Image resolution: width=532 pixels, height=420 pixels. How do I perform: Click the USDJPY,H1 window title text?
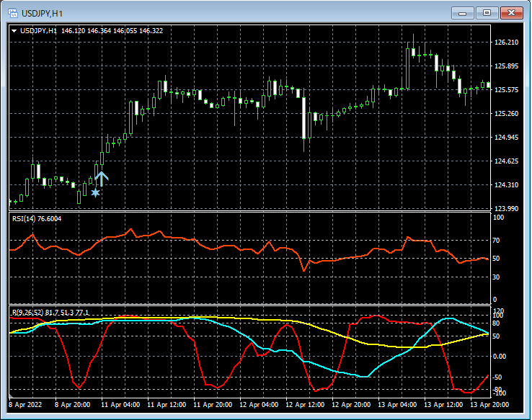tap(43, 13)
